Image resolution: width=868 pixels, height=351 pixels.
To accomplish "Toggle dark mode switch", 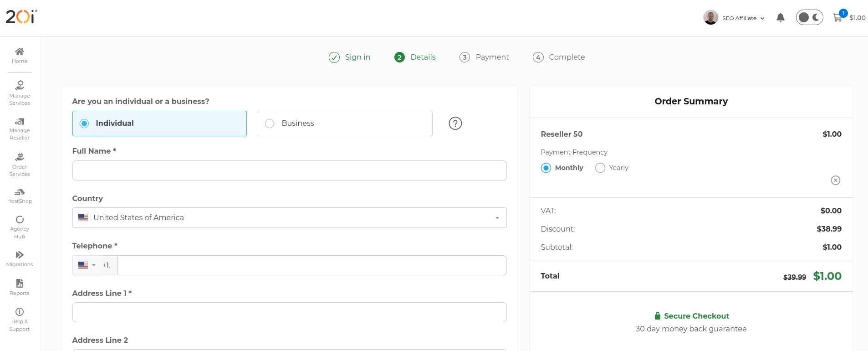I will pyautogui.click(x=809, y=17).
